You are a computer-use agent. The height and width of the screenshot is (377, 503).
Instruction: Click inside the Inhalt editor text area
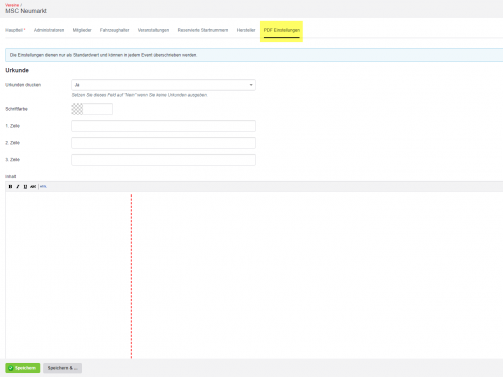pyautogui.click(x=254, y=275)
